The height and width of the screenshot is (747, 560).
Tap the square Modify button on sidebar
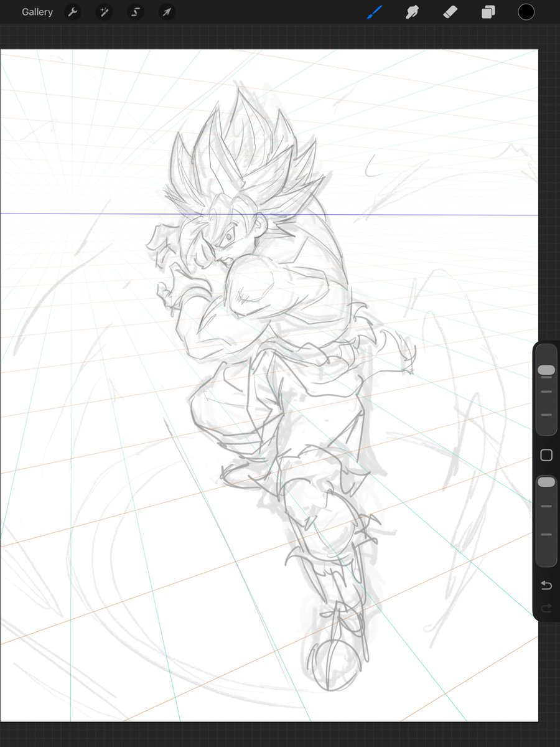tap(546, 455)
